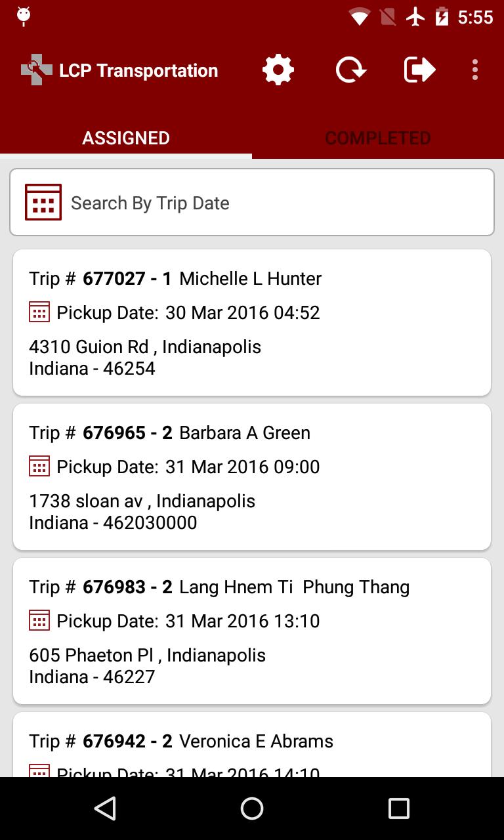Open the three-dot overflow menu
This screenshot has width=504, height=840.
(475, 70)
